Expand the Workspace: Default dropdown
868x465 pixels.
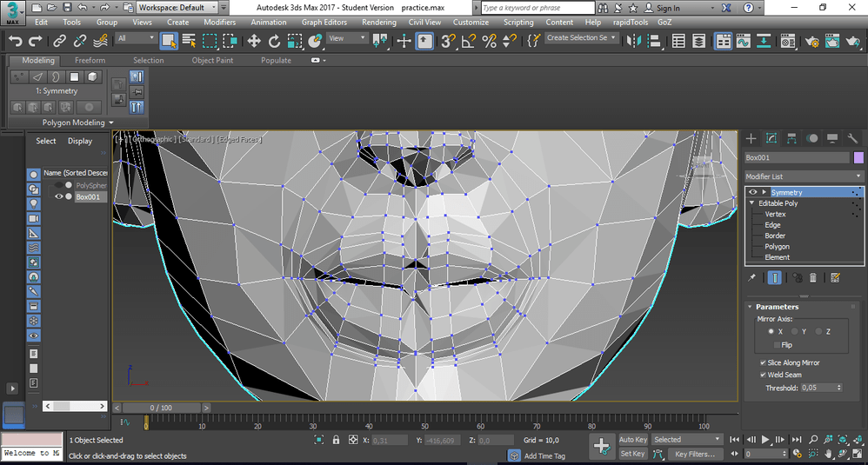177,8
